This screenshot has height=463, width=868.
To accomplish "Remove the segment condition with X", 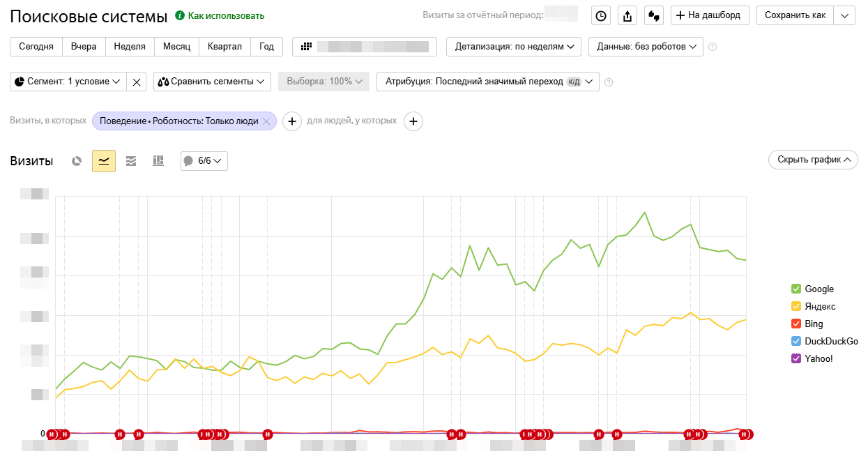I will (x=137, y=82).
